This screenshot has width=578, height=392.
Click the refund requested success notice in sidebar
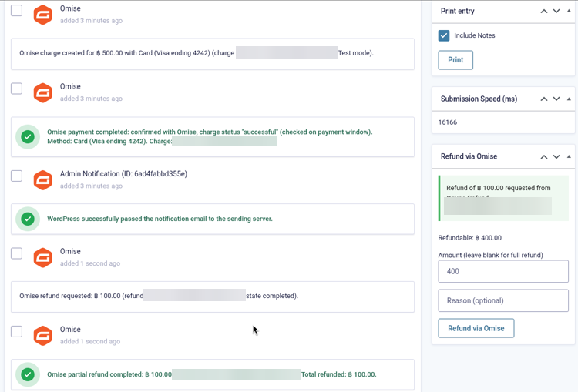click(503, 198)
